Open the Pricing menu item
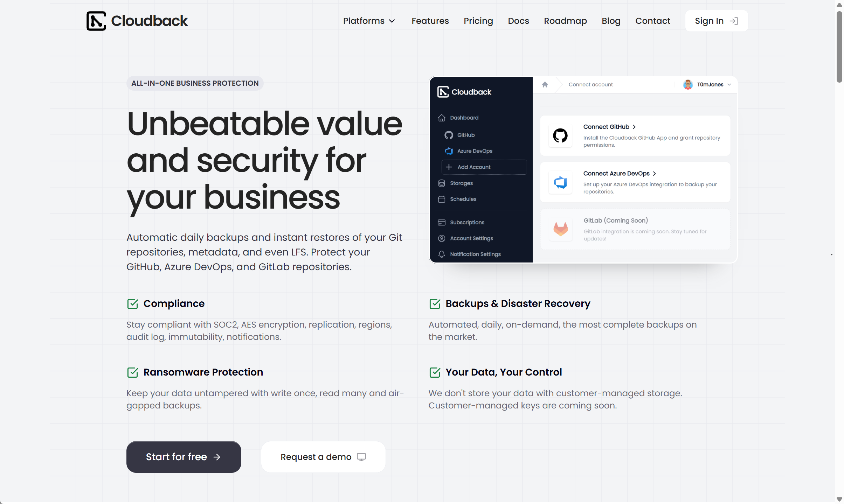The width and height of the screenshot is (844, 504). (478, 21)
